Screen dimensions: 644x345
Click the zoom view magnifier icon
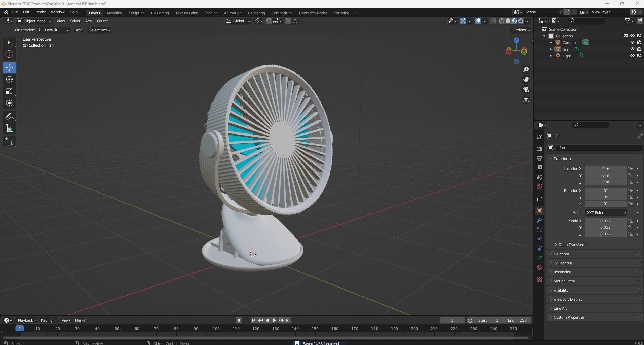click(526, 69)
